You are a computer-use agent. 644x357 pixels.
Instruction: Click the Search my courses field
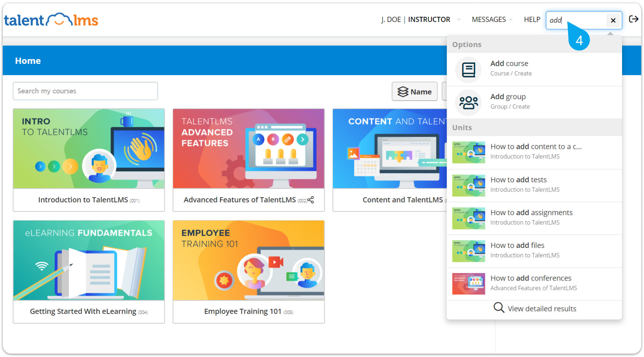tap(85, 91)
